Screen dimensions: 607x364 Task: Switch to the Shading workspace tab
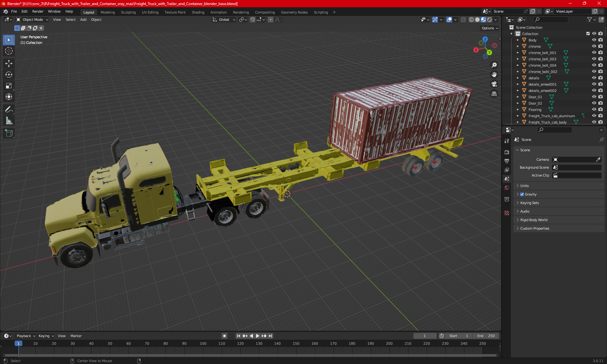[x=198, y=12]
